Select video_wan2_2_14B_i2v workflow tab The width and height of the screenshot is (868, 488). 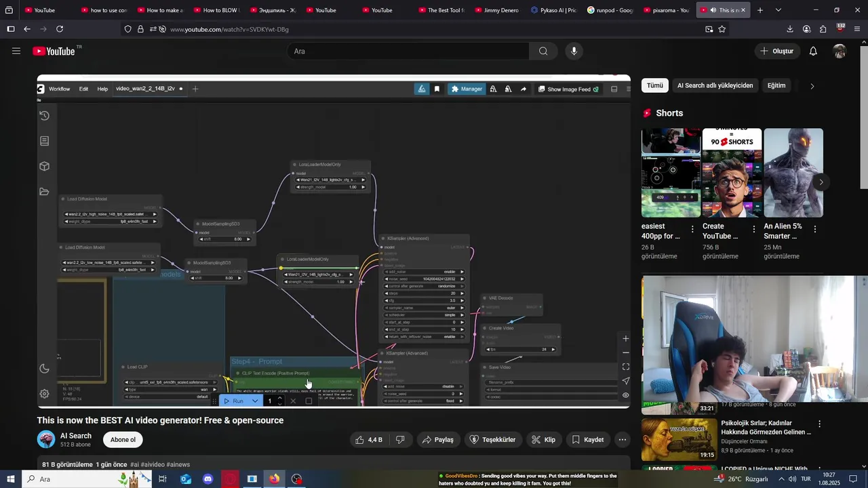click(x=145, y=89)
